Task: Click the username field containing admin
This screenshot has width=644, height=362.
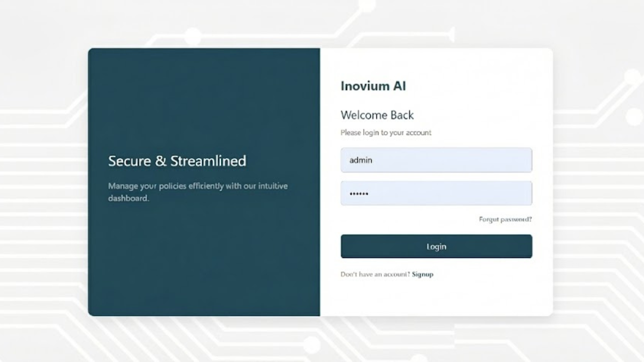Action: click(x=436, y=160)
